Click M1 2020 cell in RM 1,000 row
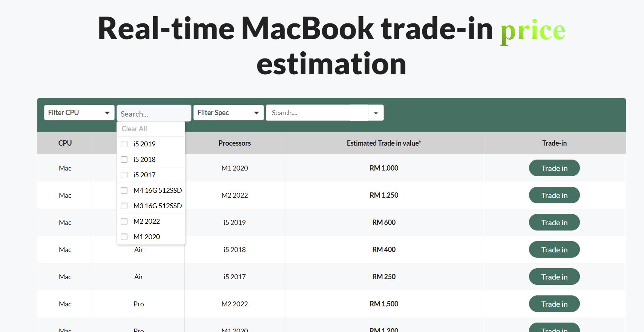The height and width of the screenshot is (332, 644). (235, 168)
